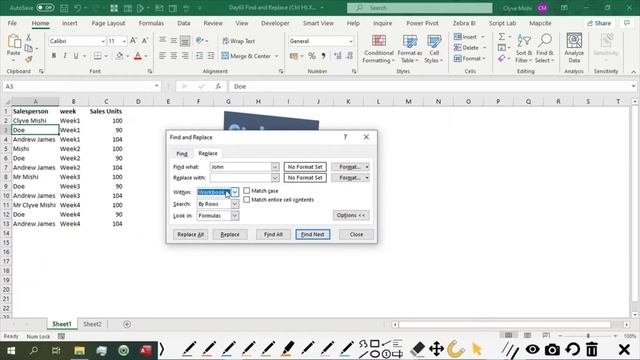Open Windows Start menu
The image size is (640, 360).
pyautogui.click(x=11, y=350)
